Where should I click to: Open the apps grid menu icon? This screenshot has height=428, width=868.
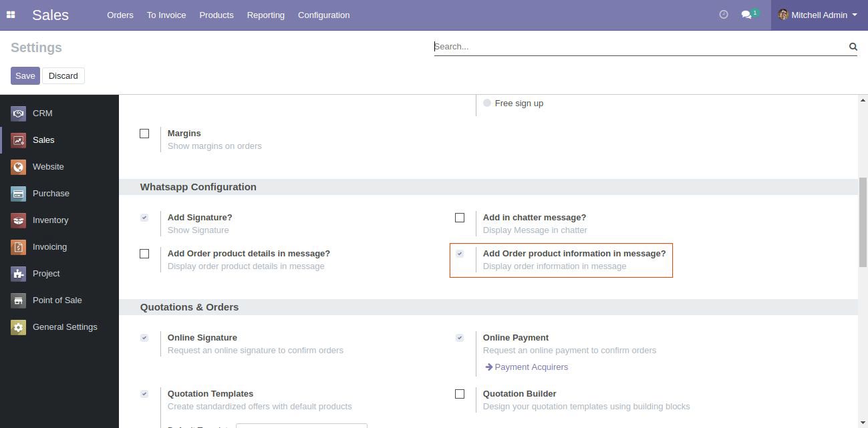[11, 15]
